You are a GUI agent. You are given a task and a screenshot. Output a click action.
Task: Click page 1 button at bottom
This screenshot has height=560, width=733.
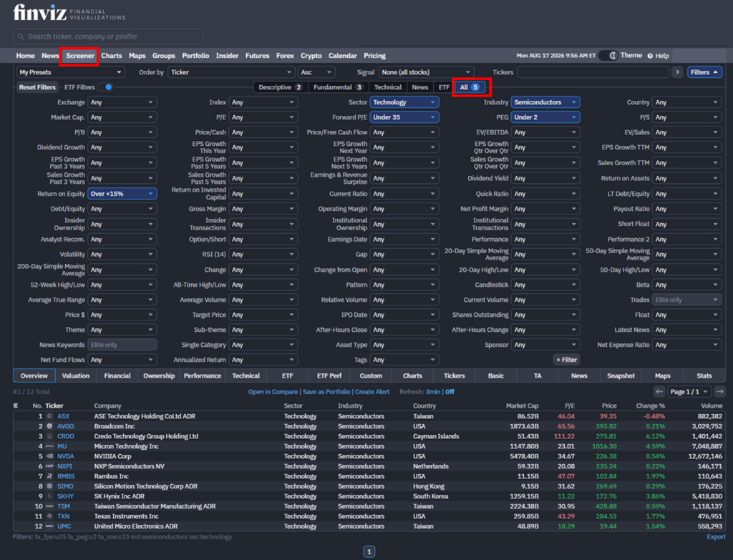(x=369, y=551)
